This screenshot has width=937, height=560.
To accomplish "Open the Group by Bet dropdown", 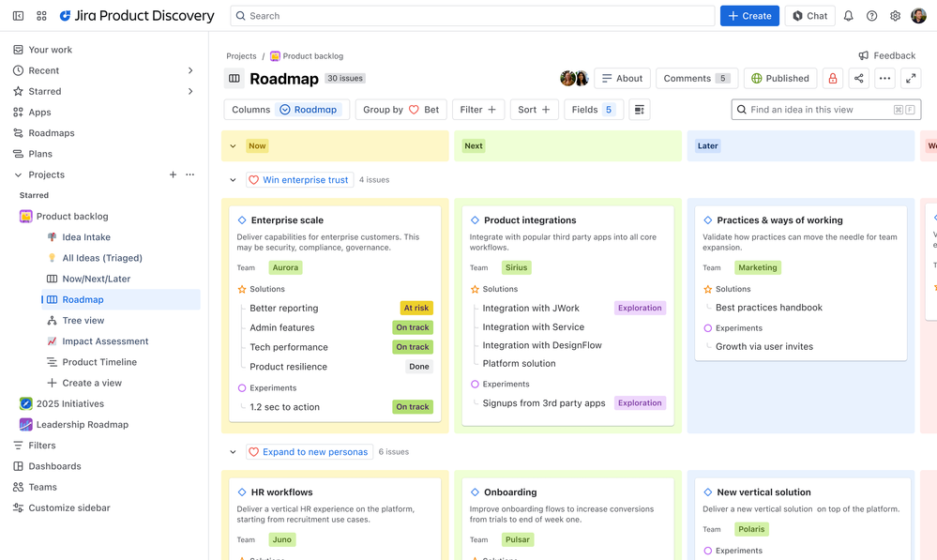I will pyautogui.click(x=401, y=110).
